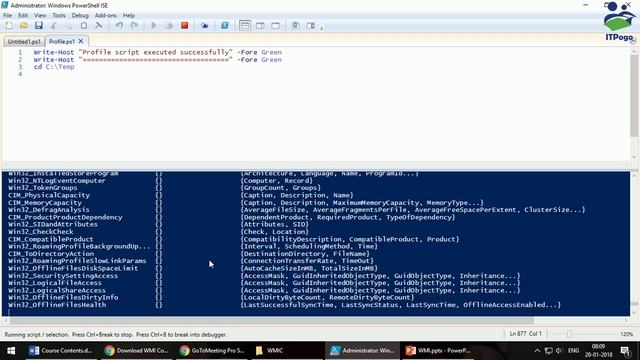Open the File menu

7,16
